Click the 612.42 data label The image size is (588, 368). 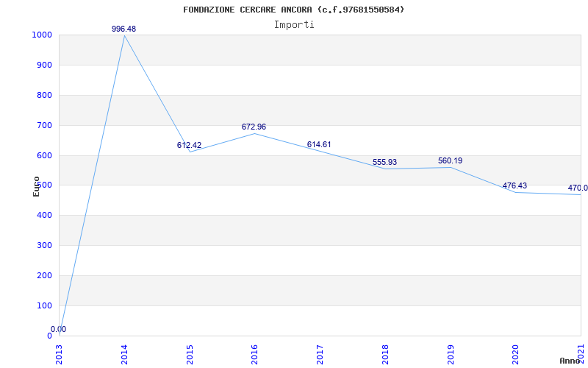(x=189, y=145)
